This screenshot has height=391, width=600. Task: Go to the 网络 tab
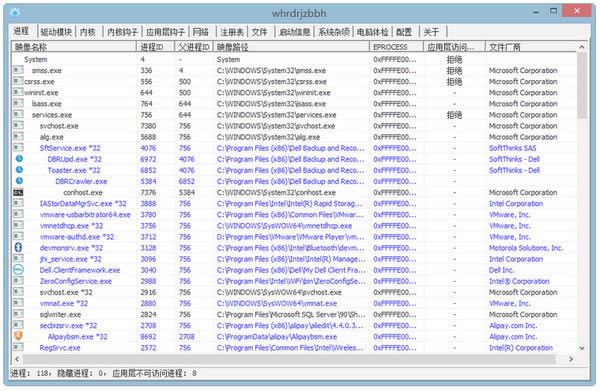click(x=201, y=32)
